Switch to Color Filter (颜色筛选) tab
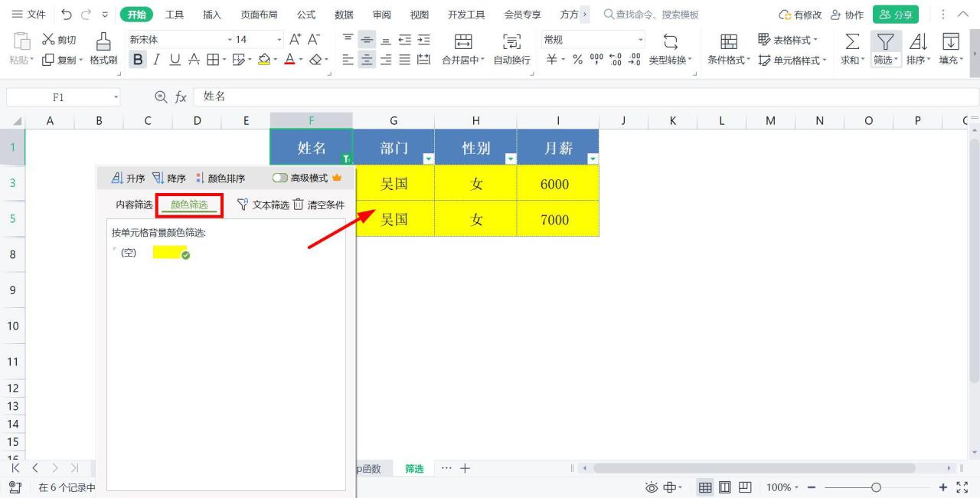Viewport: 980px width, 498px height. coord(189,205)
